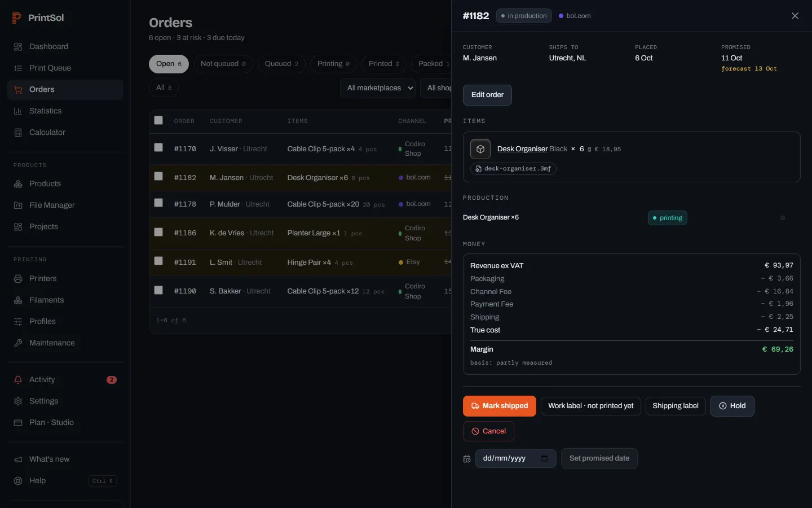Toggle the select-all orders header checkbox
Viewport: 812px width, 508px height.
(158, 120)
